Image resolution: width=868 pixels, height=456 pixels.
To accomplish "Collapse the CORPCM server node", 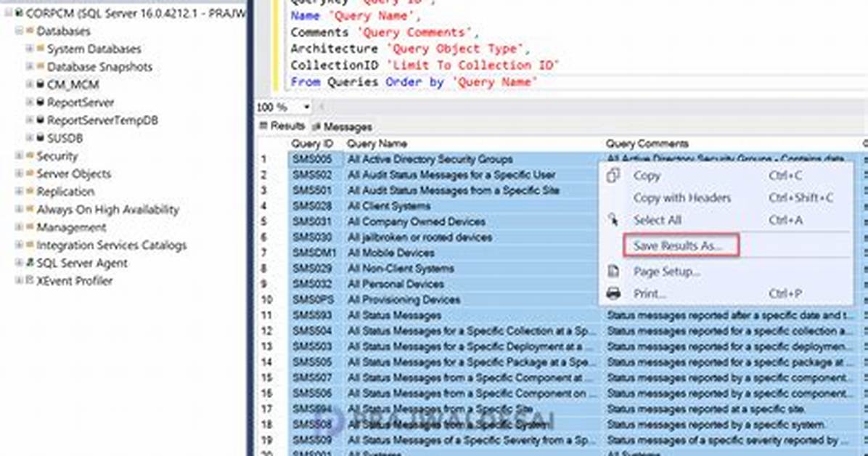I will pos(8,13).
